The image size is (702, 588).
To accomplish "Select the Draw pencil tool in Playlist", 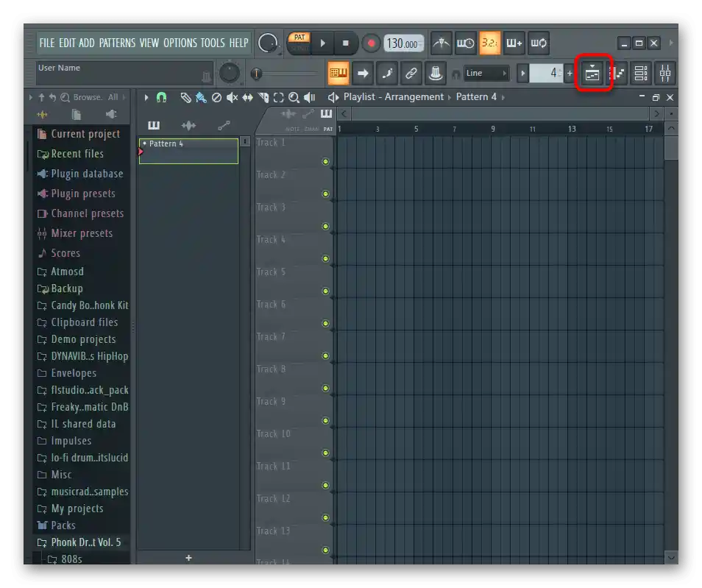I will 185,97.
